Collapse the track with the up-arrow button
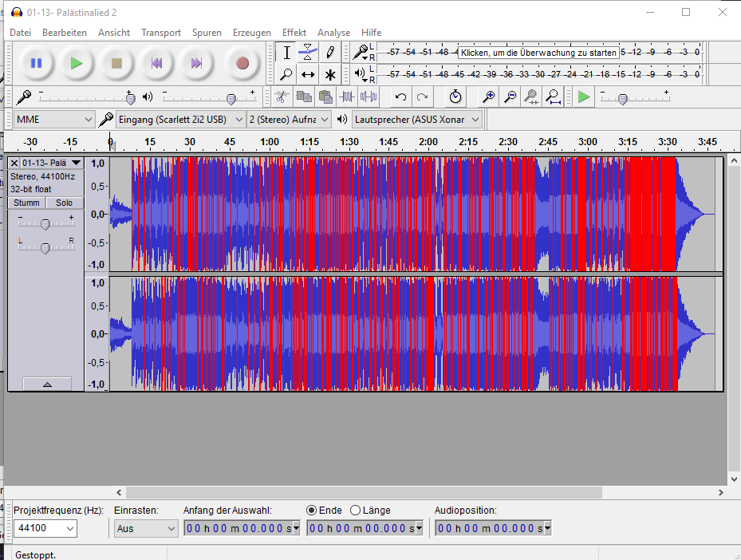Image resolution: width=741 pixels, height=560 pixels. 47,384
